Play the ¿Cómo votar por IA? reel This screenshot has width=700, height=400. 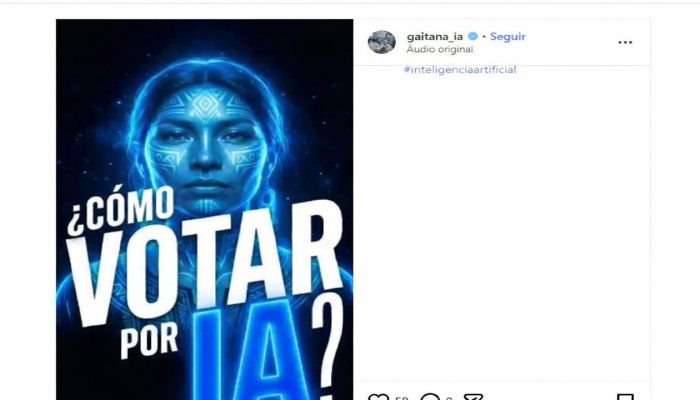point(204,209)
